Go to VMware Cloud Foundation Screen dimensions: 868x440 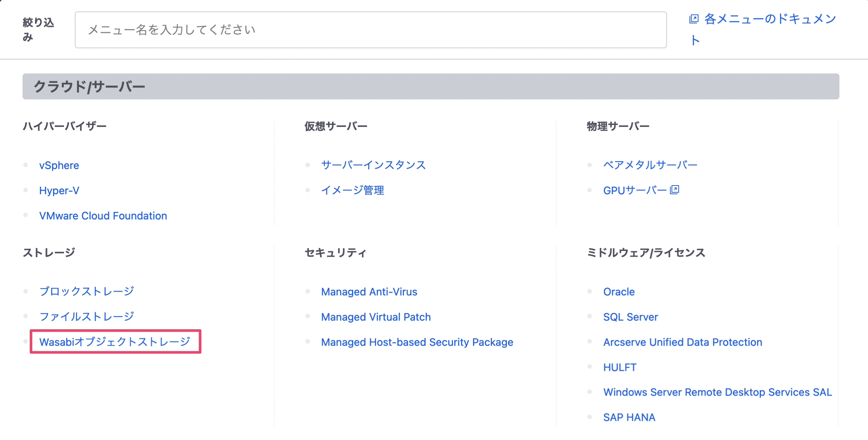click(x=103, y=216)
